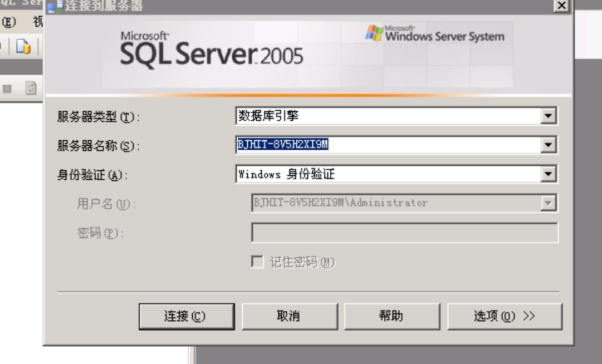602x364 pixels.
Task: Open the server name (服务器名称) dropdown arrow
Action: point(548,145)
